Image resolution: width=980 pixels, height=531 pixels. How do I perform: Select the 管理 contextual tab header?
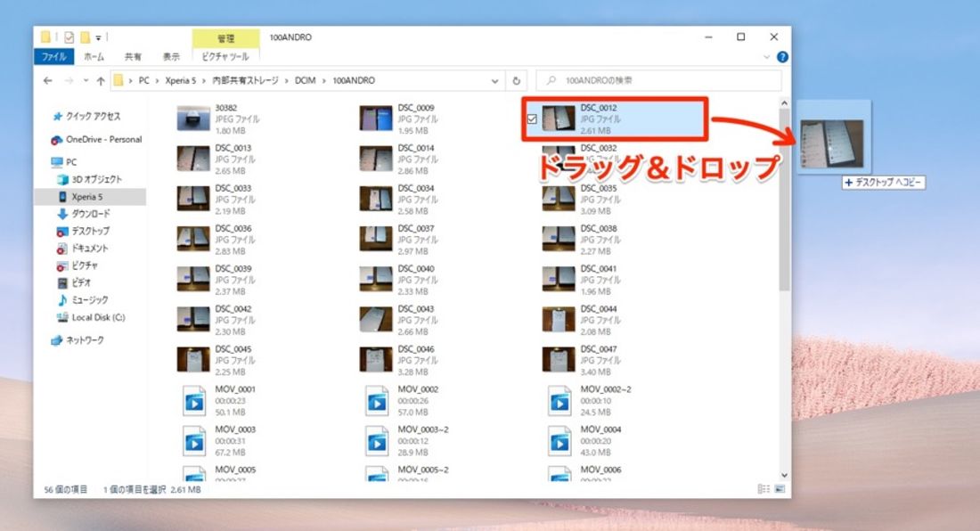[225, 38]
